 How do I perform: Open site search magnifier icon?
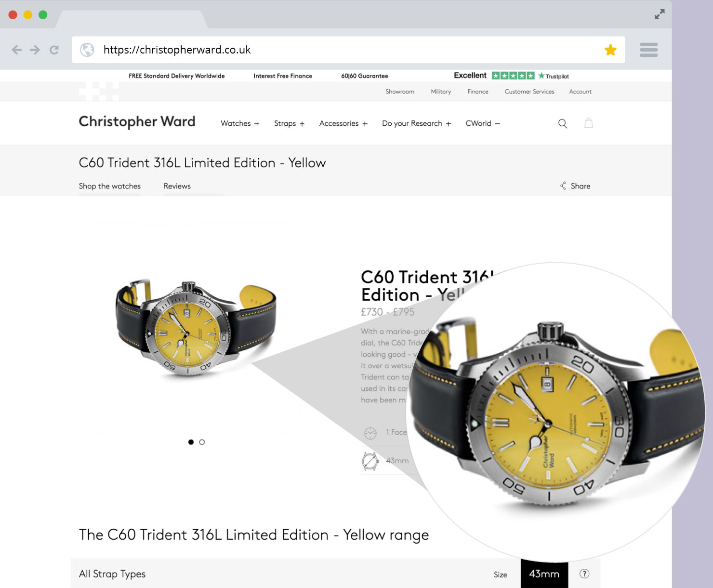(x=562, y=123)
